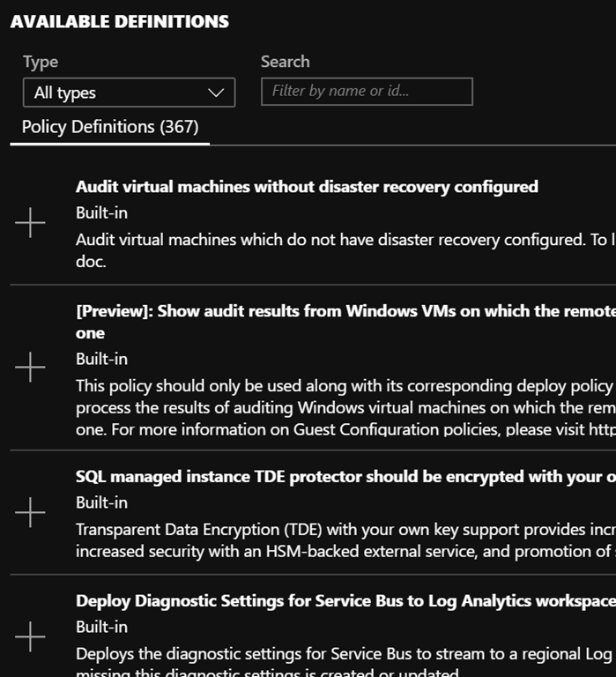The image size is (616, 677).
Task: Open the Type dropdown showing All types
Action: (129, 93)
